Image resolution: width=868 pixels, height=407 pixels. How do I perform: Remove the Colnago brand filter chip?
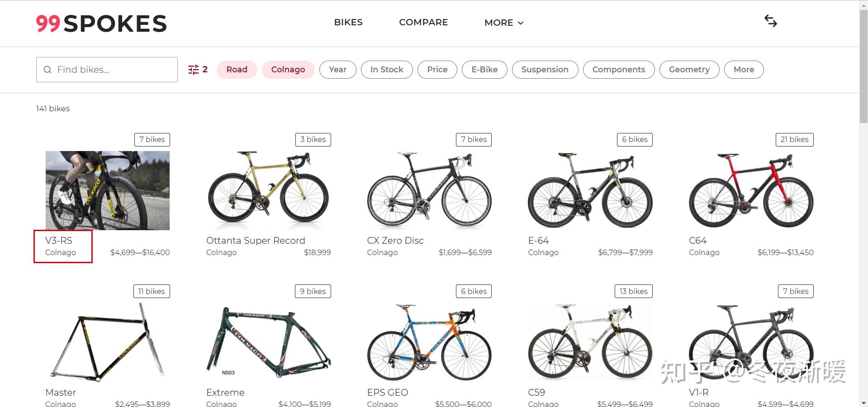[x=288, y=70]
